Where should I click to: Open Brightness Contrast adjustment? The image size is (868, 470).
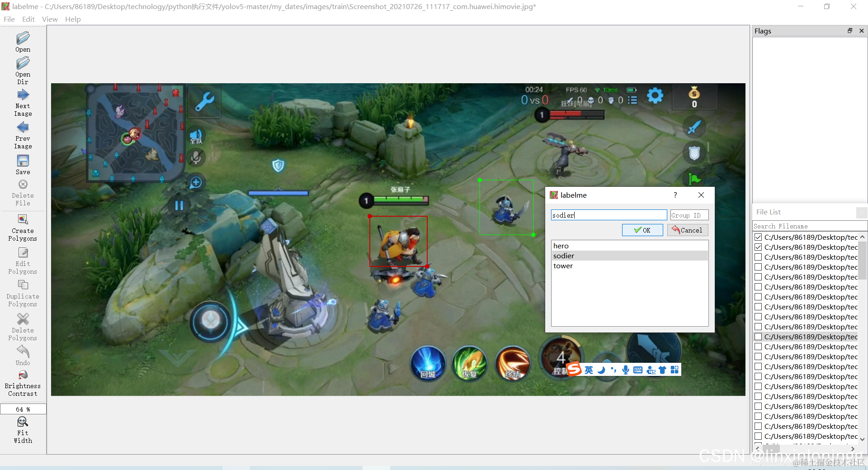click(x=23, y=384)
